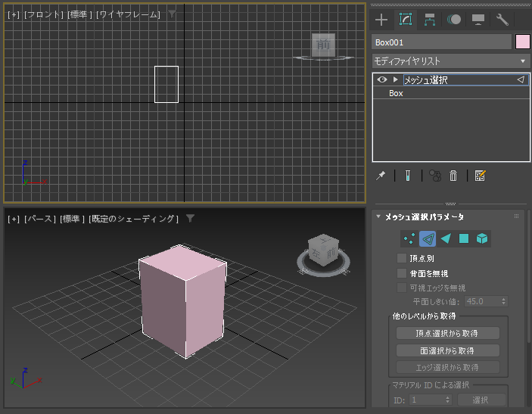Click the Pin Stack icon
The height and width of the screenshot is (414, 532).
click(381, 176)
